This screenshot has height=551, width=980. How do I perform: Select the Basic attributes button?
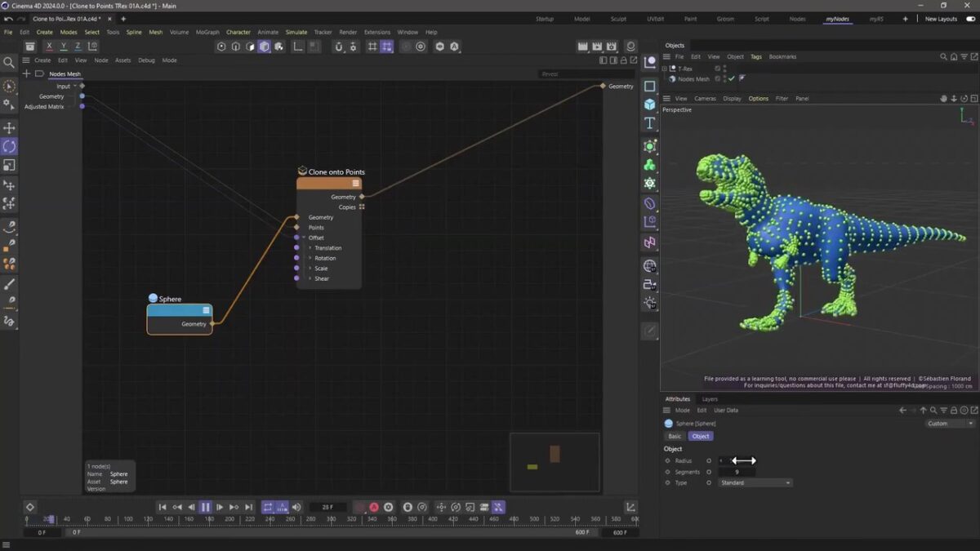pyautogui.click(x=675, y=436)
